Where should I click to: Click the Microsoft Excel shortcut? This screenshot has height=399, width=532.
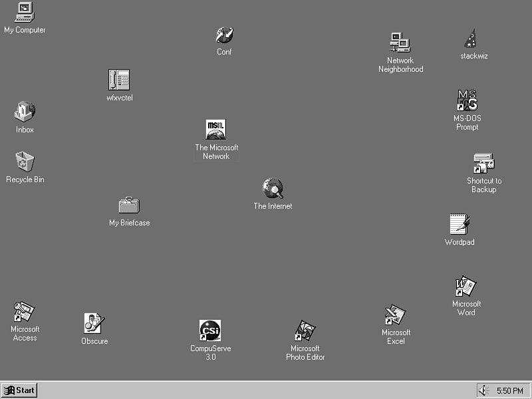pyautogui.click(x=395, y=315)
